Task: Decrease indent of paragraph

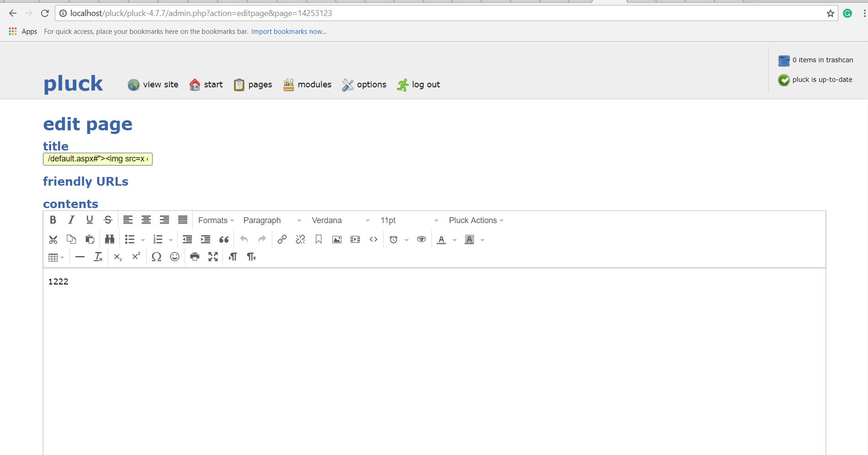Action: (x=187, y=239)
